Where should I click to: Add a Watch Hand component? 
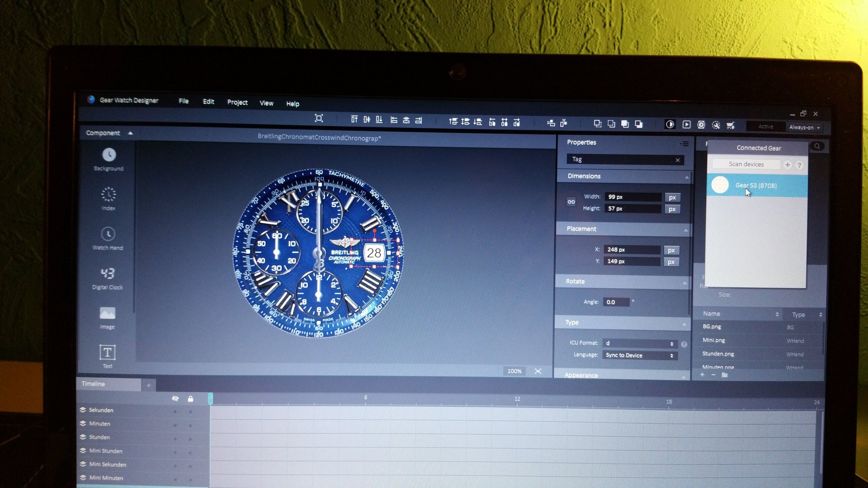(108, 238)
